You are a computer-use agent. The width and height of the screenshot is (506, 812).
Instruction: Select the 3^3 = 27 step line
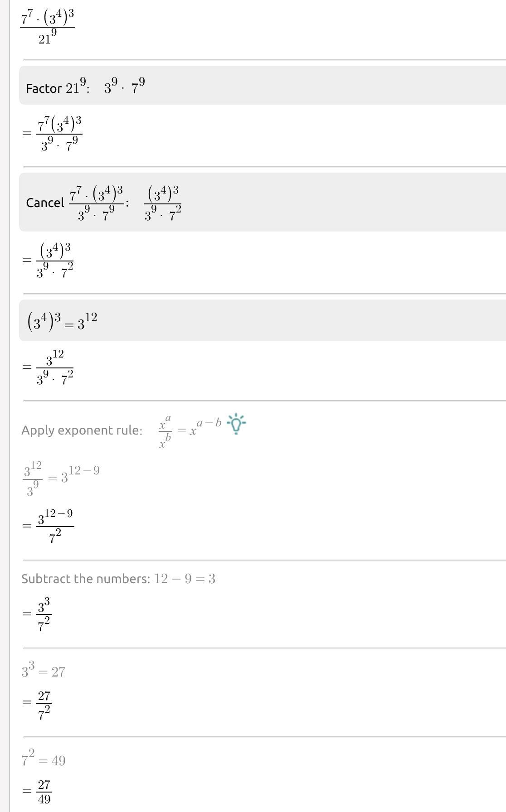click(43, 671)
